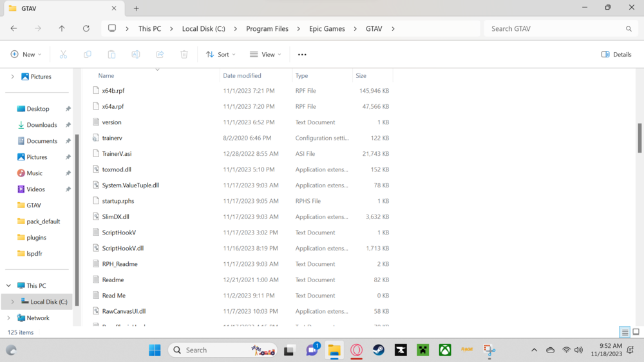Viewport: 644px width, 362px height.
Task: Click the taskbar Search box
Action: pyautogui.click(x=222, y=350)
